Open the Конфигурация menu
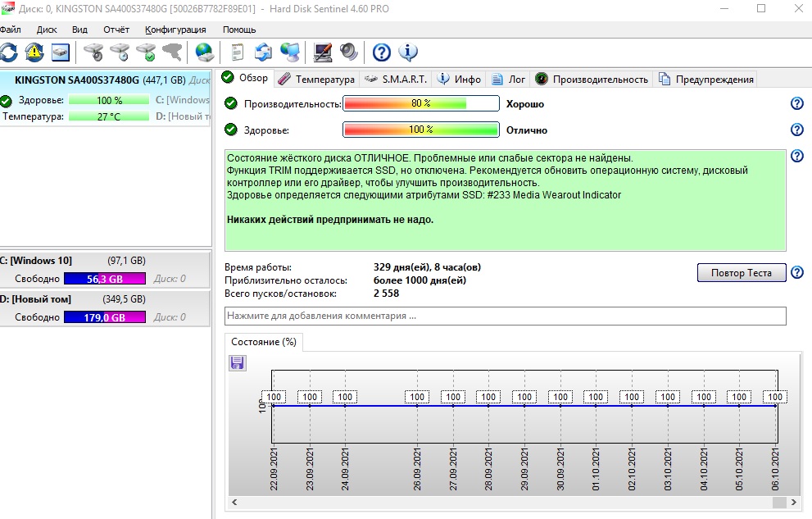Image resolution: width=812 pixels, height=519 pixels. pos(175,30)
